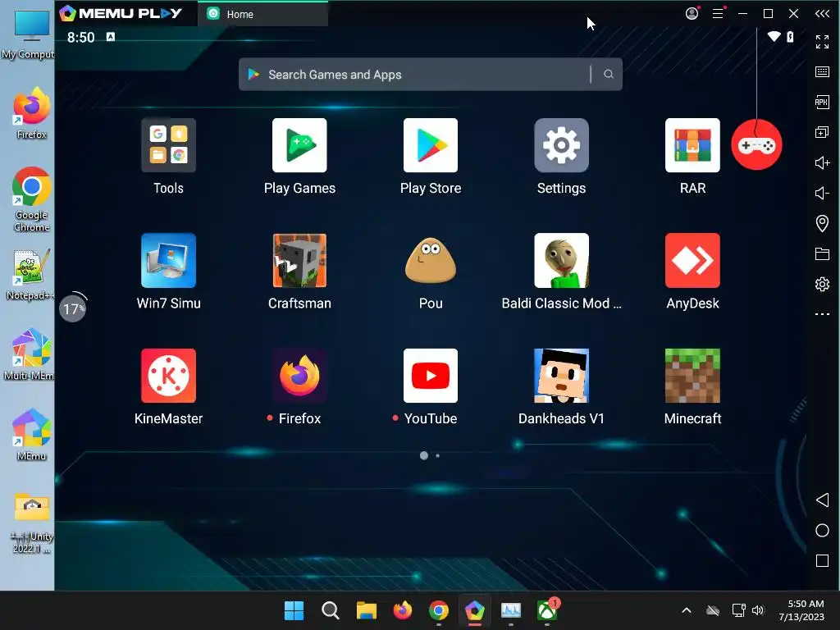Open MEmu emulator settings gear
The image size is (840, 630).
822,284
